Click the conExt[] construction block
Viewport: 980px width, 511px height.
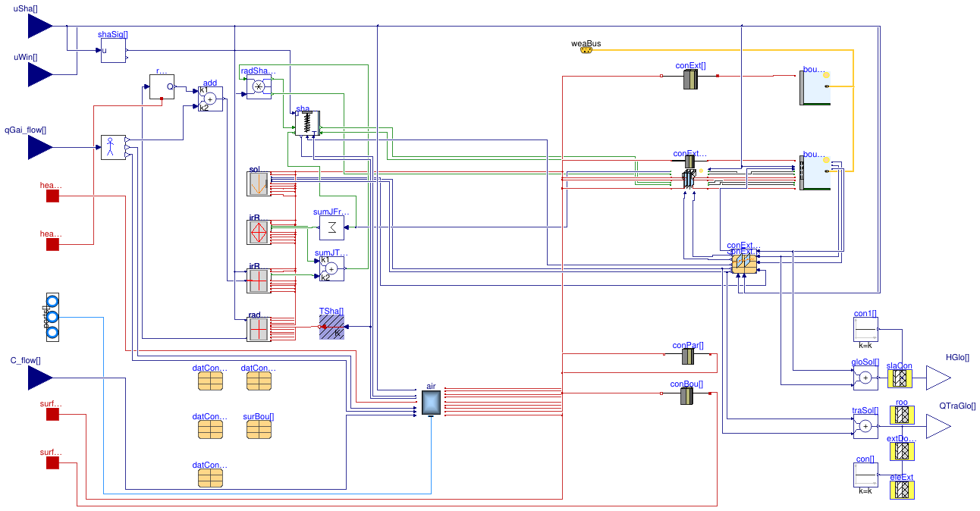tap(689, 79)
